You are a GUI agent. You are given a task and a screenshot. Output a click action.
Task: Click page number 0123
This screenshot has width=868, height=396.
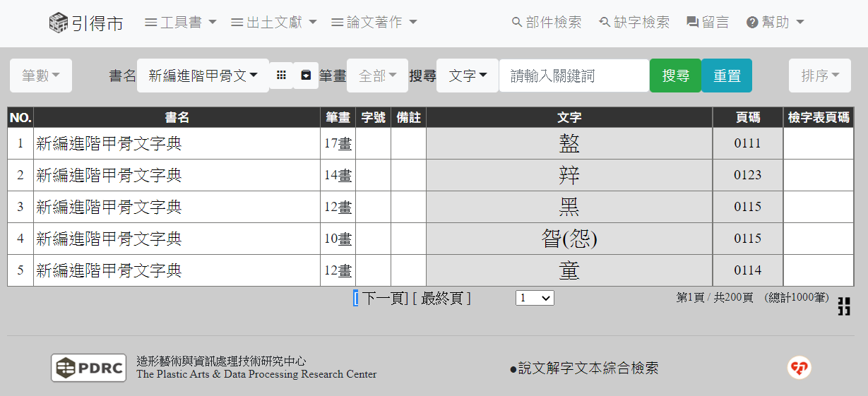point(747,175)
